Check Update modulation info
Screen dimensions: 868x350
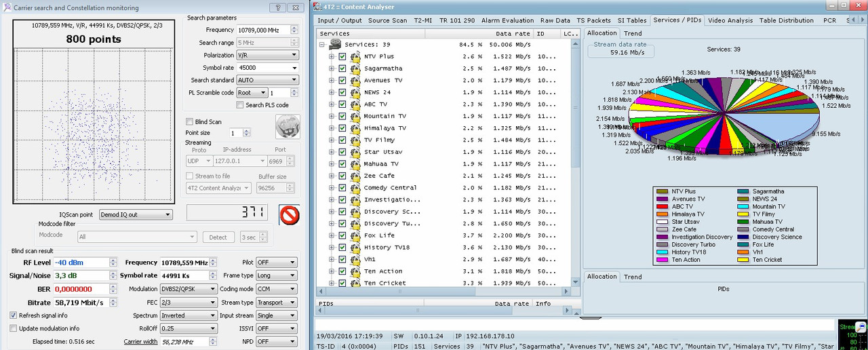coord(14,328)
